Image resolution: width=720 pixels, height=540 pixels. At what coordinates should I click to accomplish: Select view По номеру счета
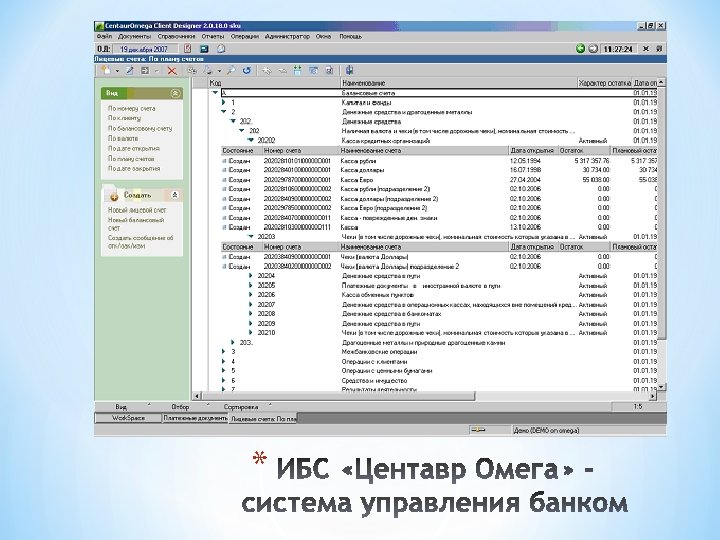point(131,108)
